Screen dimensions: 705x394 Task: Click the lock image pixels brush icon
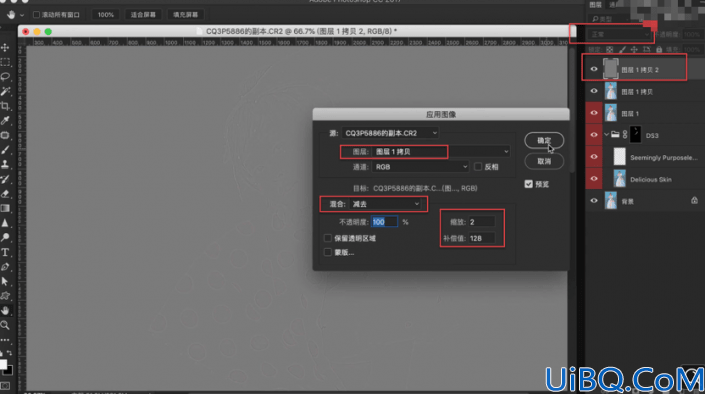coord(622,49)
